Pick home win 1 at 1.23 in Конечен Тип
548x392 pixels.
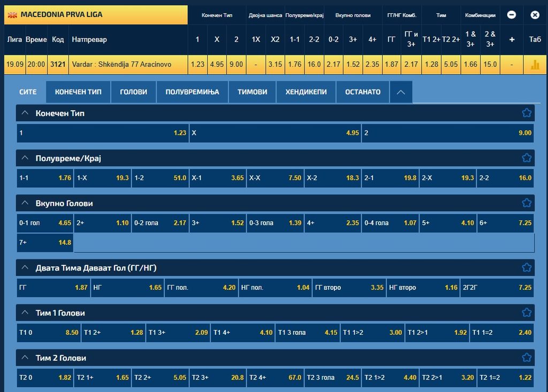pos(103,133)
